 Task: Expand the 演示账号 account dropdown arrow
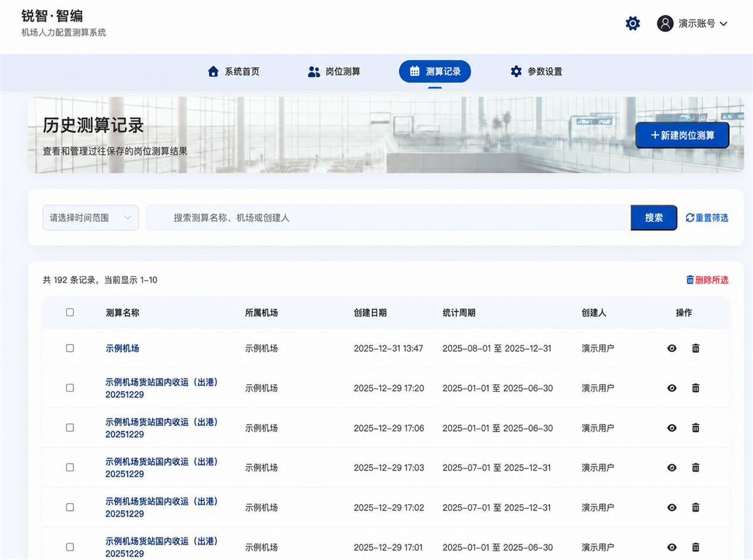(x=723, y=24)
